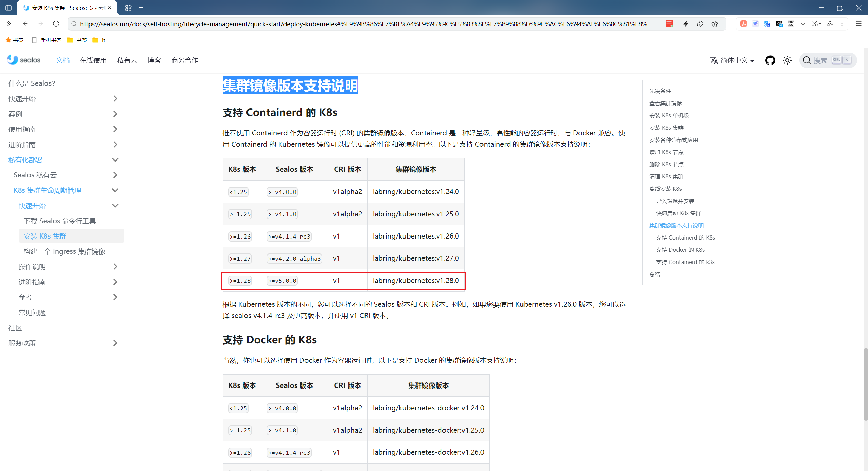This screenshot has width=868, height=471.
Task: Expand the 服务政策 sidebar chevron
Action: (x=115, y=343)
